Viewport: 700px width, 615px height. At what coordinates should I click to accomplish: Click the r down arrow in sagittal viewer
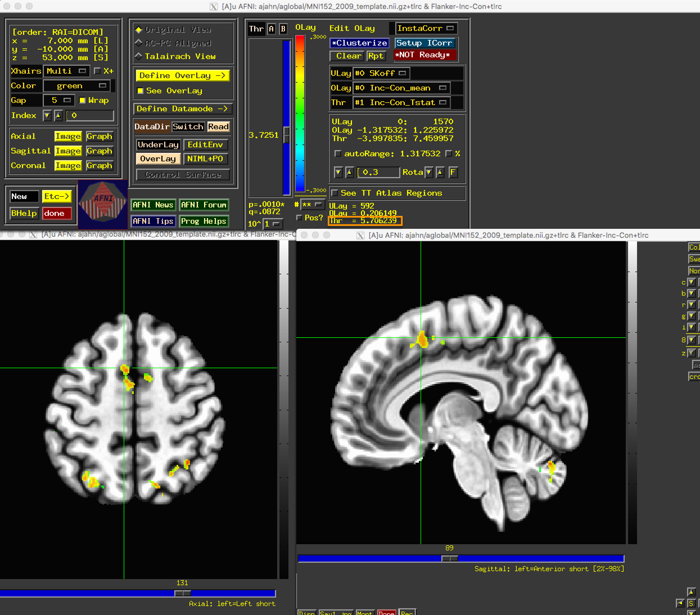692,304
